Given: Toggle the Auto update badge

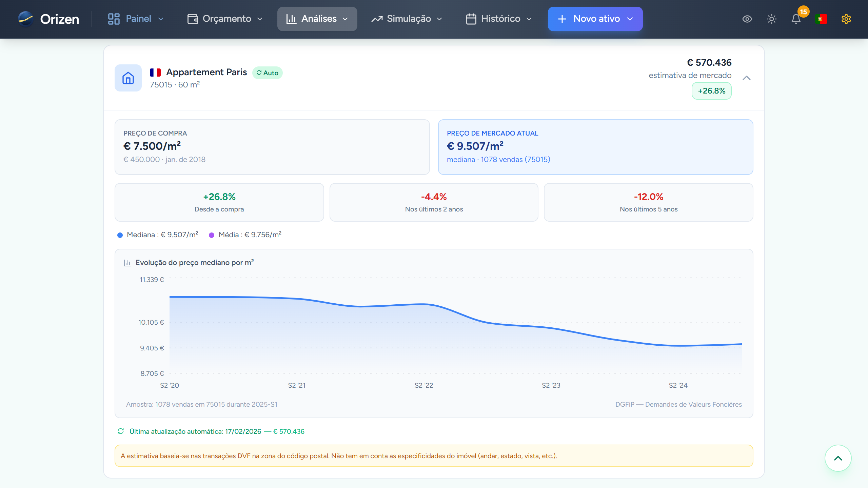Looking at the screenshot, I should pos(267,73).
